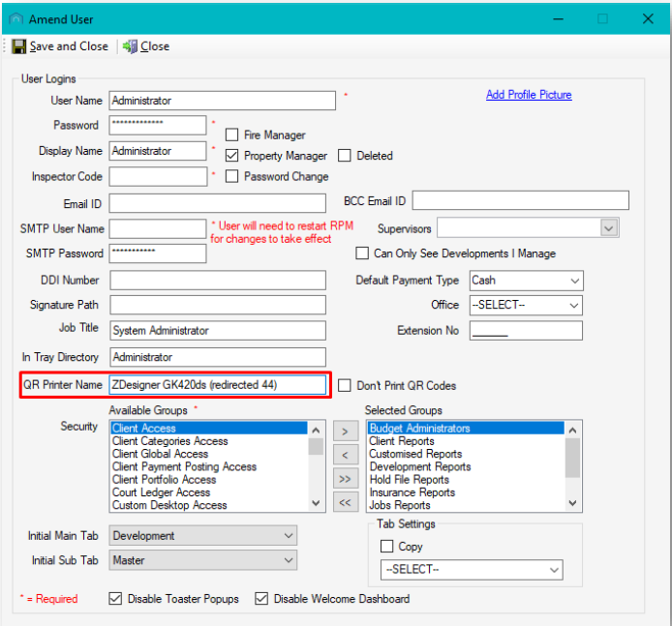Select Client Reports in Selected Groups
Screen dimensions: 672x626
tap(466, 441)
